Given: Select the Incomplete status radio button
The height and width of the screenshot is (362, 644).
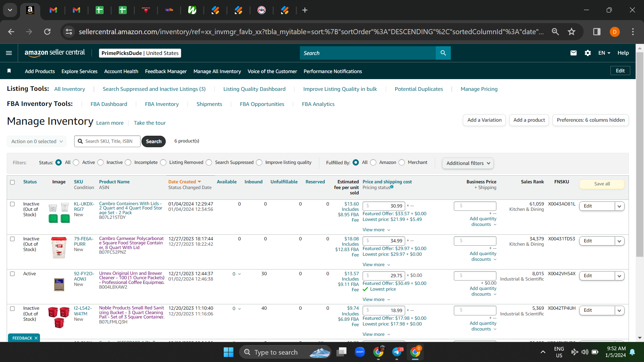Looking at the screenshot, I should [128, 163].
